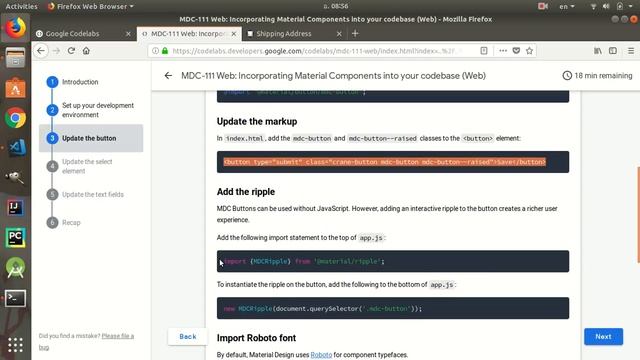Viewport: 640px width, 360px height.
Task: Select the Update the button step
Action: coord(91,138)
